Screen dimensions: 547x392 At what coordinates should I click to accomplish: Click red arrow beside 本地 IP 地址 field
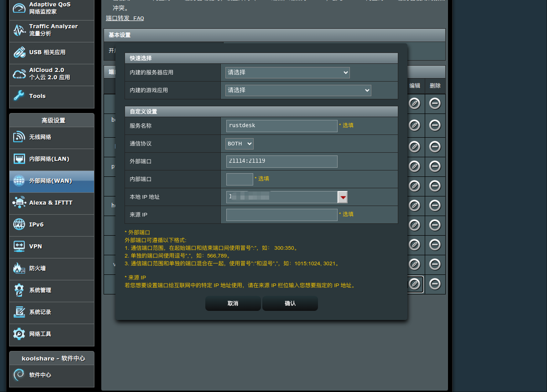click(x=343, y=197)
